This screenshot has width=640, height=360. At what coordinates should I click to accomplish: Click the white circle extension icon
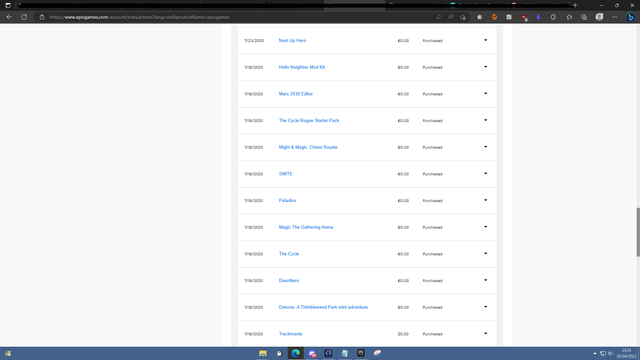coord(480,17)
